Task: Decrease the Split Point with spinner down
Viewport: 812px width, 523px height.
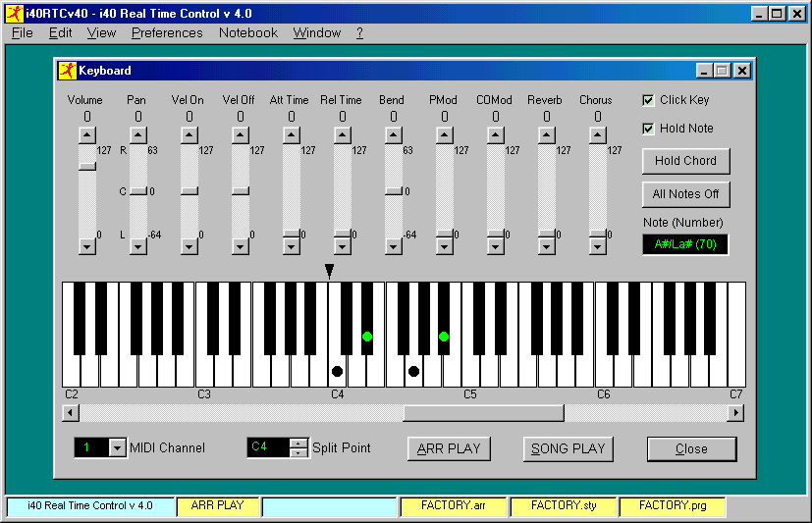Action: (x=299, y=452)
